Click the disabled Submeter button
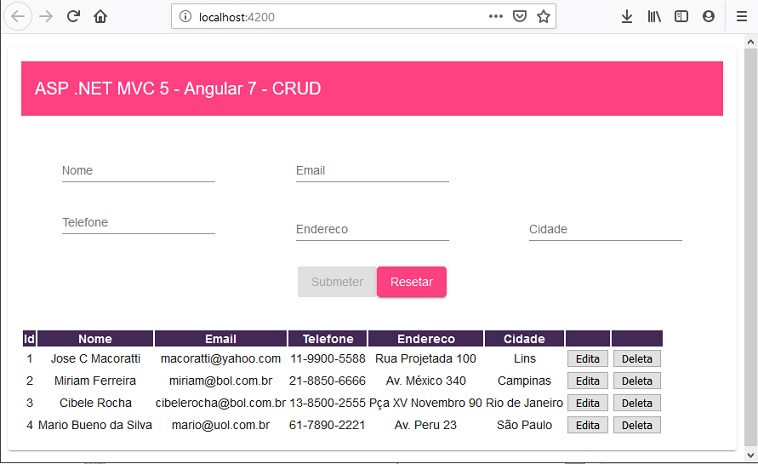 pos(337,282)
